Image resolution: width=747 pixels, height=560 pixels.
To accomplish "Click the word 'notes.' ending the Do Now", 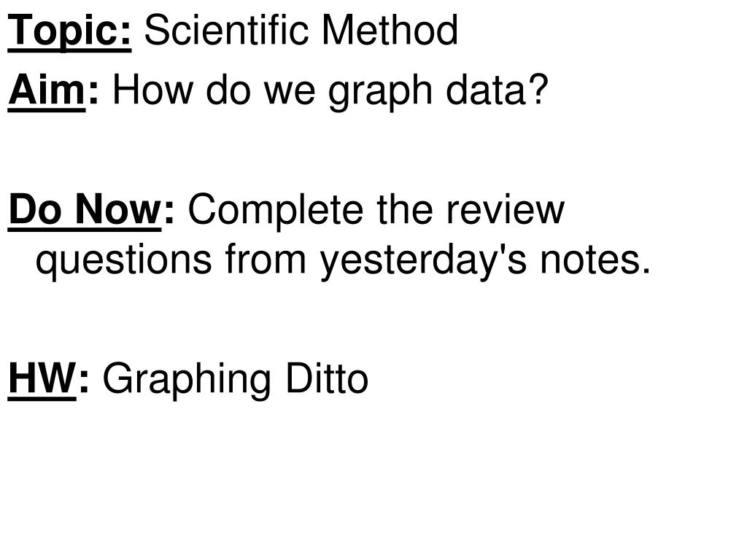I will click(x=595, y=260).
